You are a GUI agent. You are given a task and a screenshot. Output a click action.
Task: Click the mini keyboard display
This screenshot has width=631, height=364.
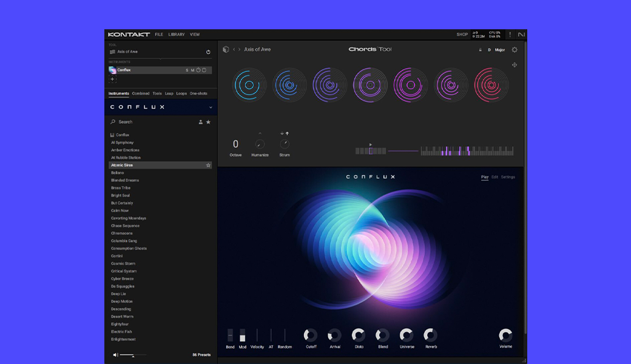pyautogui.click(x=467, y=151)
